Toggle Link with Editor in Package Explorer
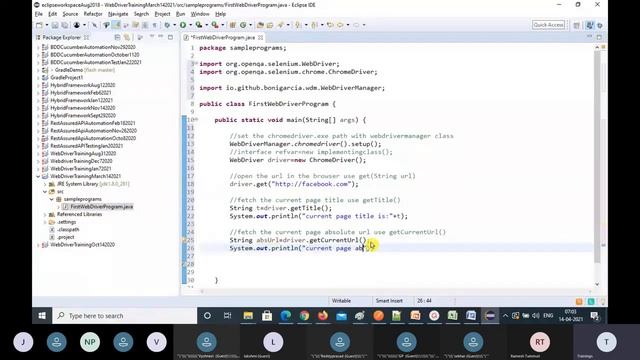Screen dimensions: 640x360 (x=127, y=38)
